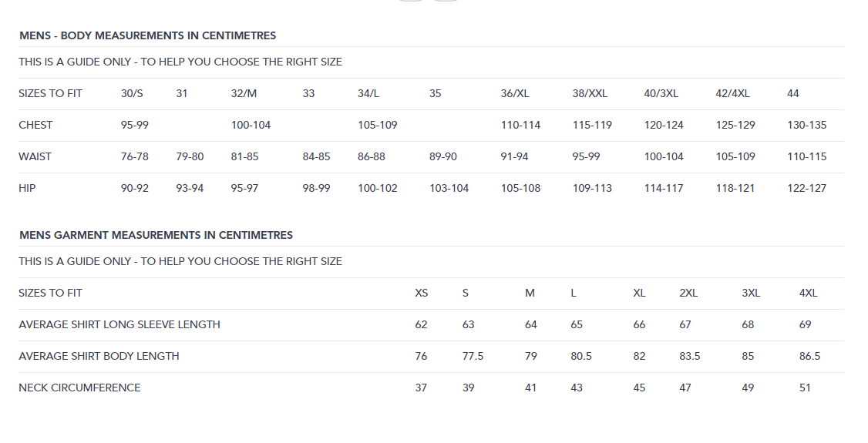Click neck circumference value 51

(x=805, y=388)
